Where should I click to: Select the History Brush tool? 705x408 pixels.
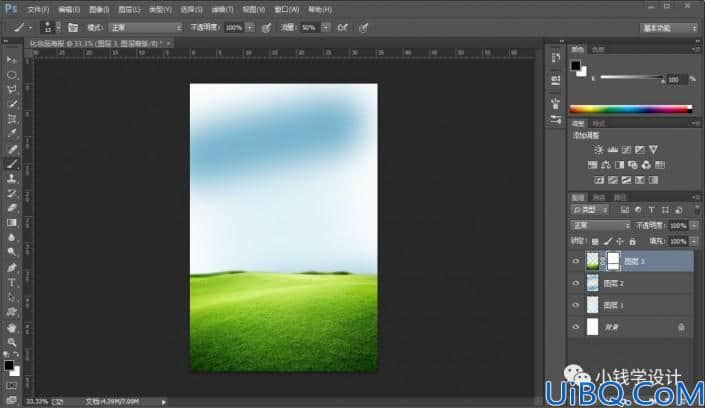(12, 193)
